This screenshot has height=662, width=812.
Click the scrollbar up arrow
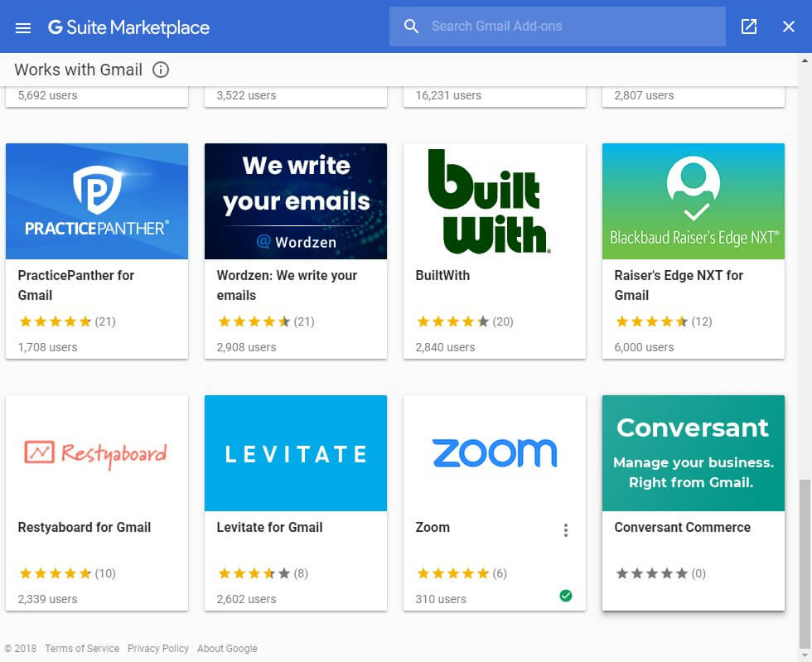[x=805, y=60]
